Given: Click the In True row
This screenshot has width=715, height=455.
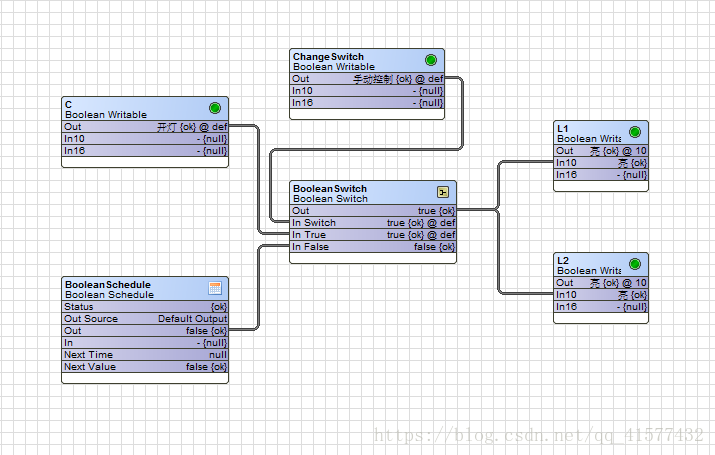Looking at the screenshot, I should [373, 235].
